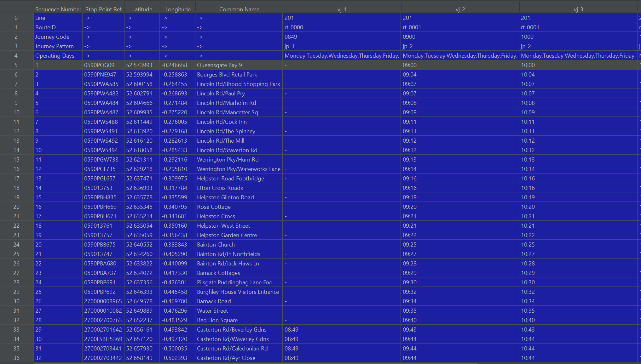This screenshot has height=364, width=641.
Task: Select the Journey Code label cell
Action: point(58,37)
